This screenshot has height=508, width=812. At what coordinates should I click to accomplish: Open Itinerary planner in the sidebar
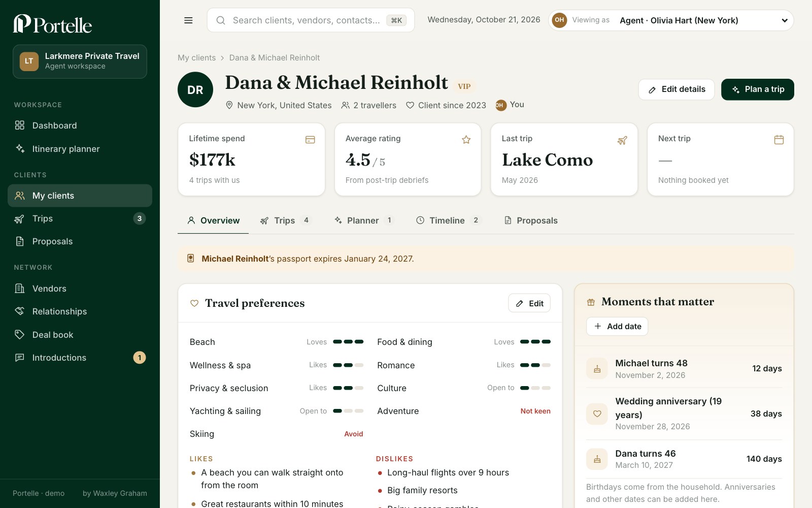80,149
